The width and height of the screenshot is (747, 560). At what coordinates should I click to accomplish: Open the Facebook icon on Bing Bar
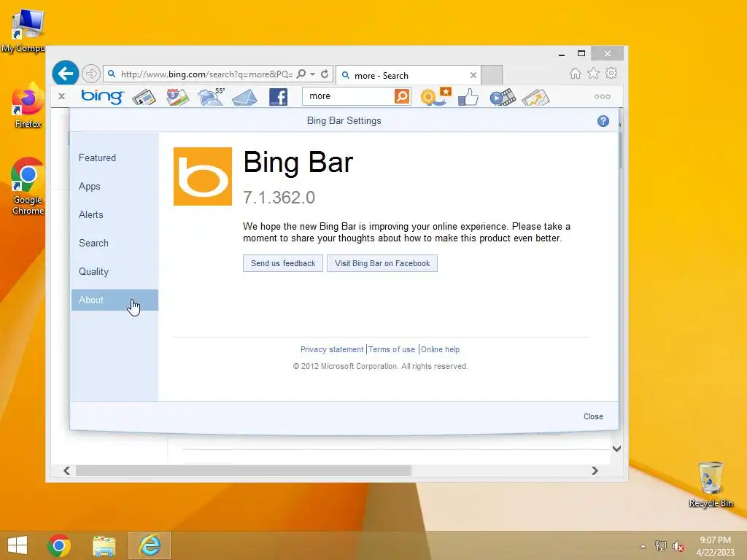tap(278, 97)
